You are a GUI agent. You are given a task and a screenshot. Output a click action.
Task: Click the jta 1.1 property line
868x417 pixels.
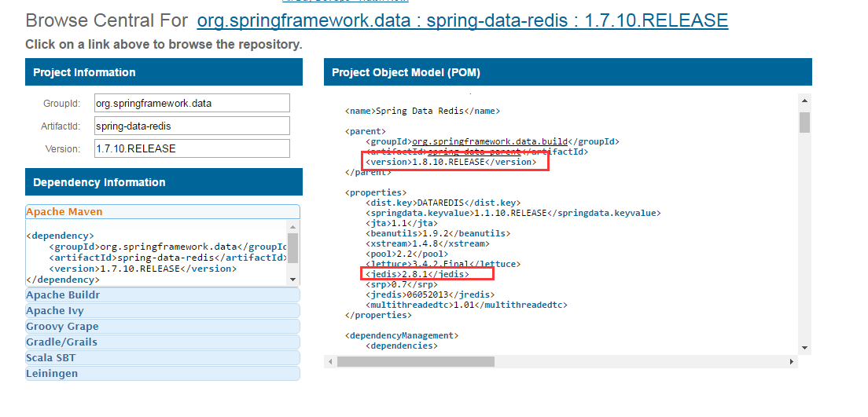tap(402, 224)
